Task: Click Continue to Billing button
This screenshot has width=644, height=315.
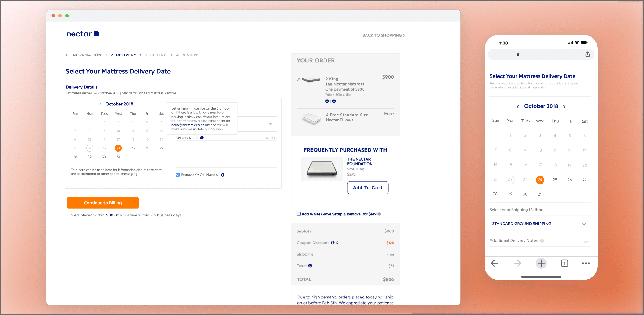Action: [x=103, y=203]
